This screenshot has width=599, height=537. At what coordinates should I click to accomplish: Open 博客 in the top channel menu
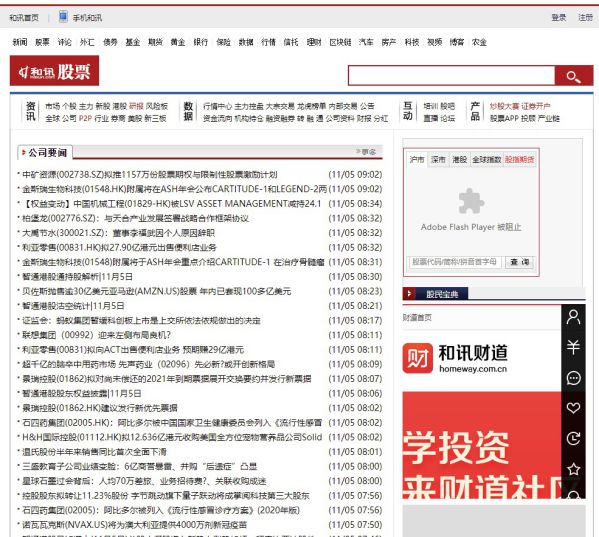(457, 42)
